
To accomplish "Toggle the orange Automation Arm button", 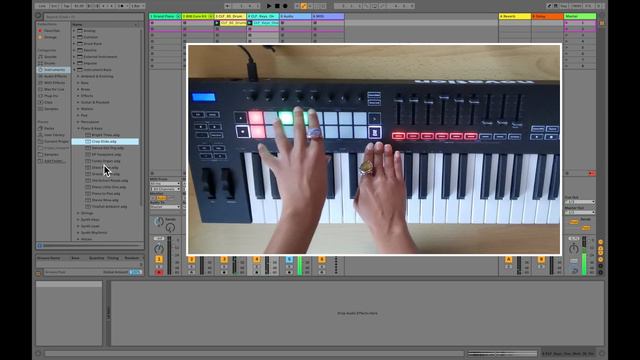I will (303, 6).
